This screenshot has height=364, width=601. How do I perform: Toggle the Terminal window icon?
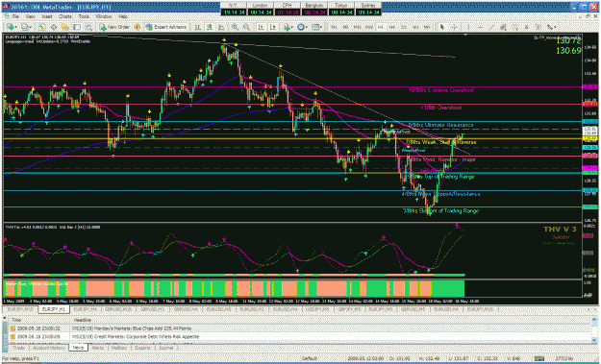click(x=77, y=27)
